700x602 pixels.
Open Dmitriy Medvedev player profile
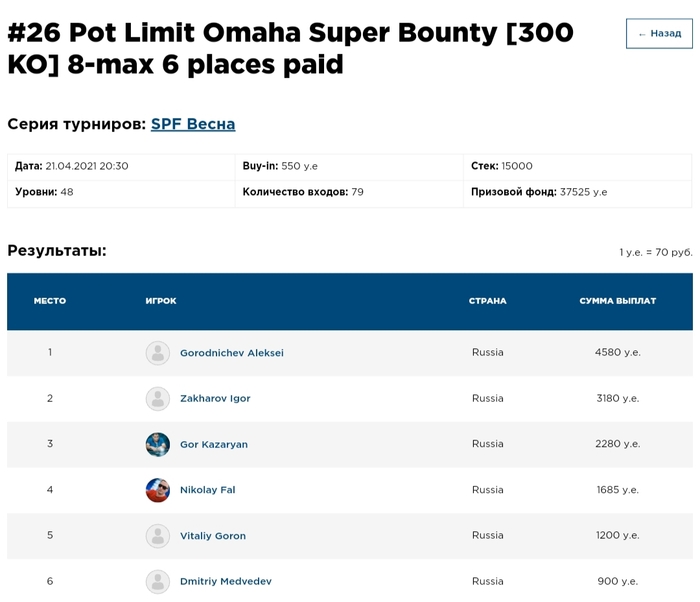(x=225, y=582)
